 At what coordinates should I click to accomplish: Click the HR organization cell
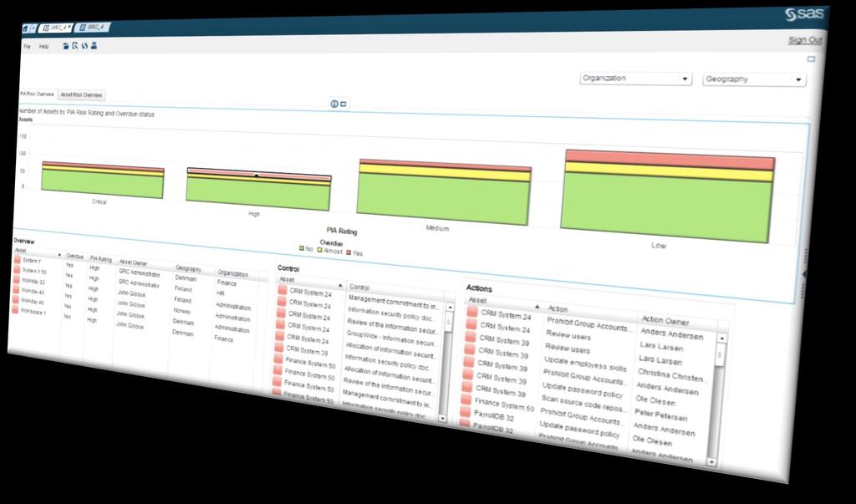[221, 293]
